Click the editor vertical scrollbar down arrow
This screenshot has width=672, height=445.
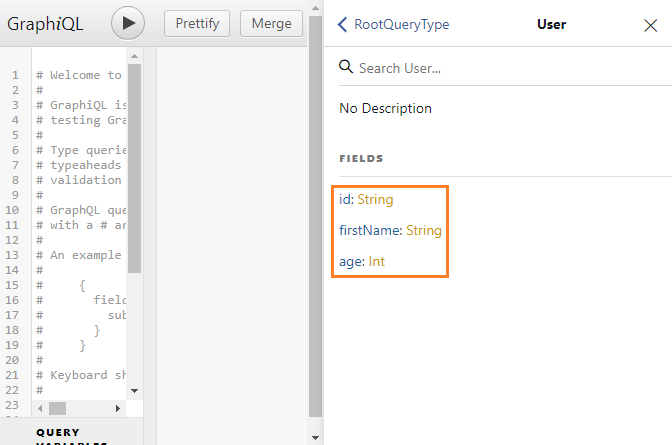pos(135,391)
